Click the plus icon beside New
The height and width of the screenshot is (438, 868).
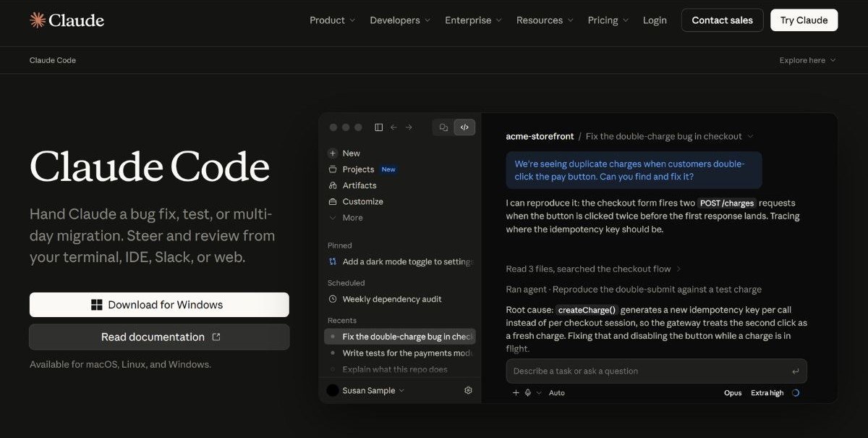[x=333, y=153]
